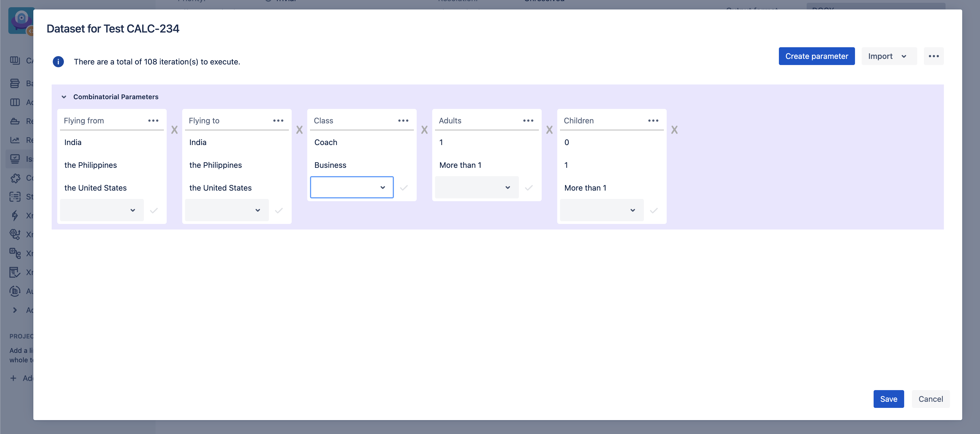Confirm new value in Flying to column

tap(279, 210)
